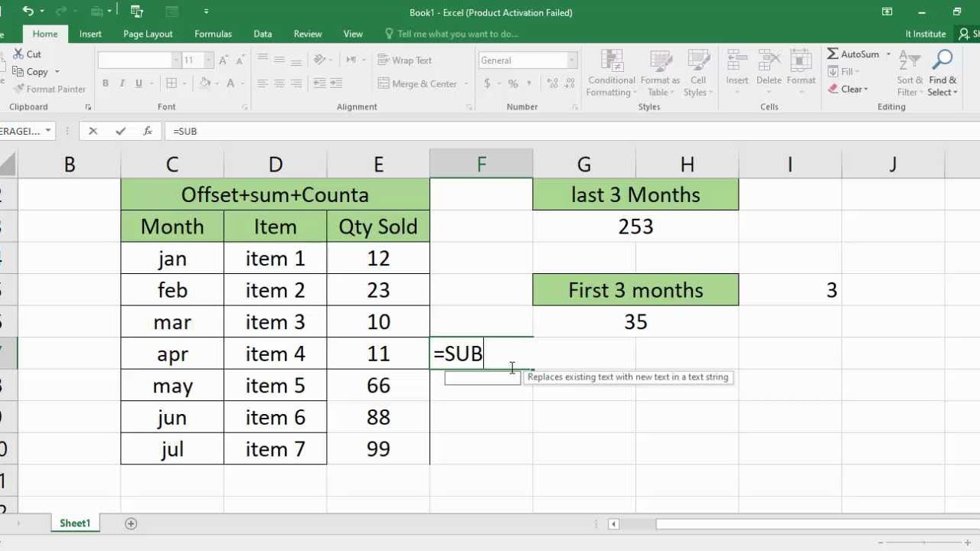The width and height of the screenshot is (980, 551).
Task: Open the Clear eraser menu
Action: coord(848,89)
